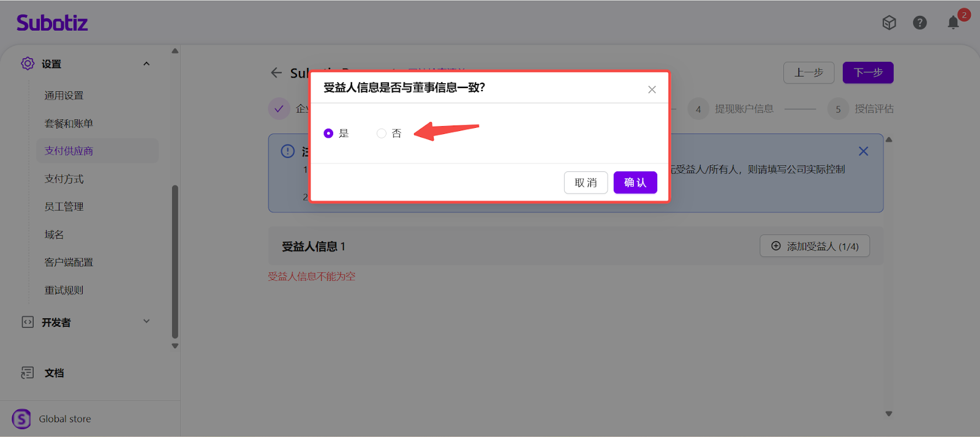Viewport: 980px width, 437px height.
Task: Go to 员工管理 settings
Action: point(64,207)
